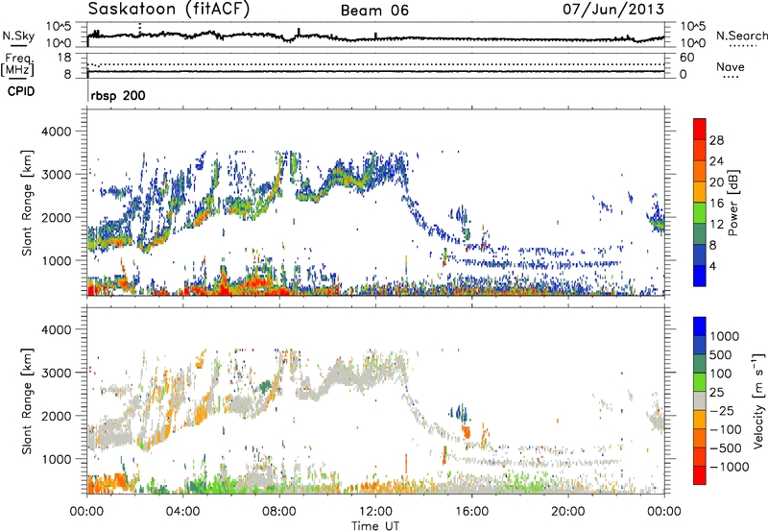Viewport: 768px width, 532px height.
Task: Click the 4000 tick on power panel
Action: coord(57,132)
